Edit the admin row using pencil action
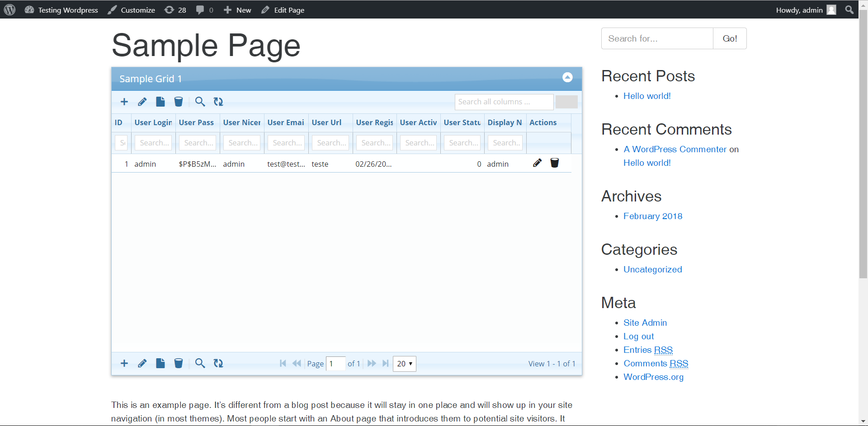The image size is (868, 426). (x=537, y=163)
